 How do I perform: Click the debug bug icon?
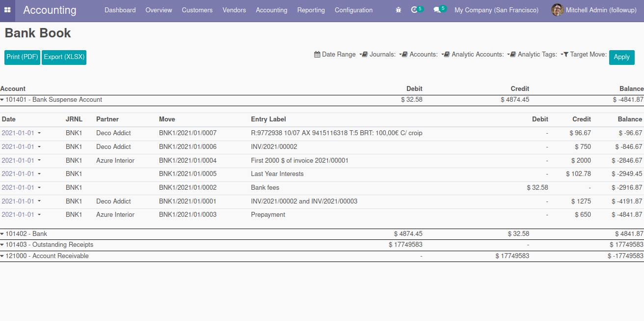tap(399, 10)
